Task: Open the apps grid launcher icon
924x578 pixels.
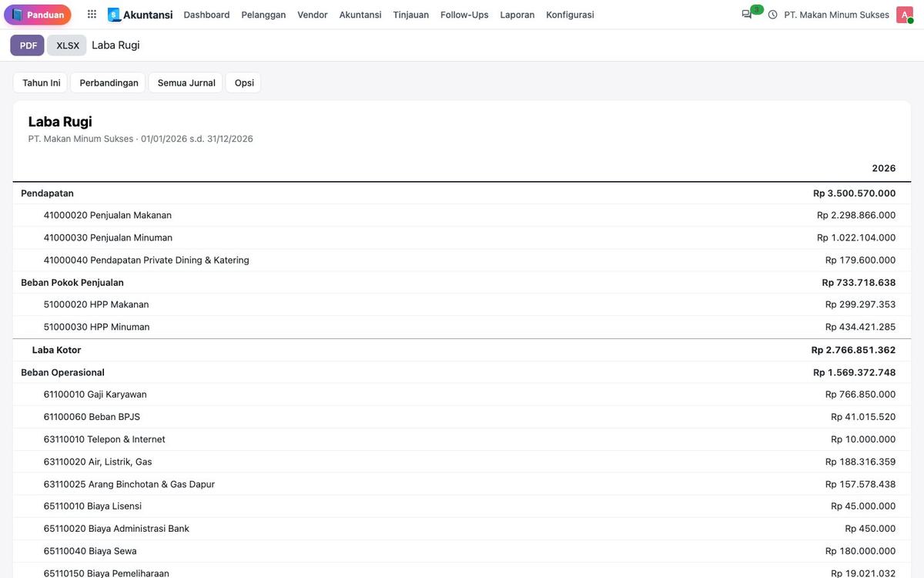Action: 92,15
